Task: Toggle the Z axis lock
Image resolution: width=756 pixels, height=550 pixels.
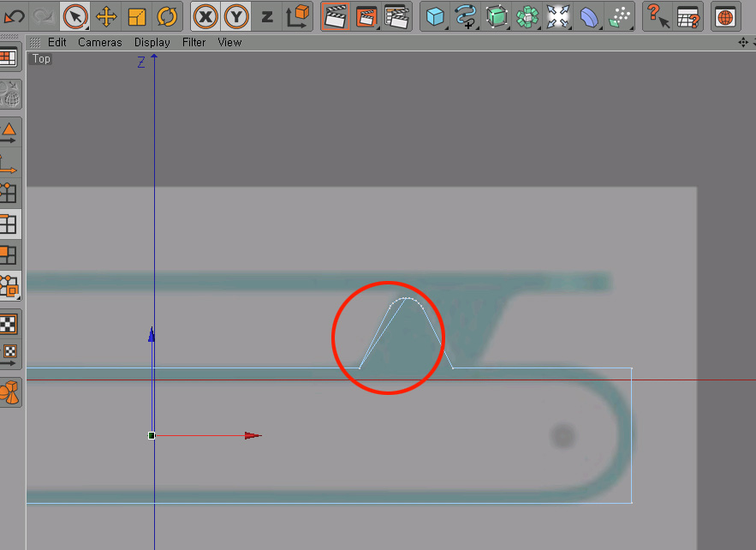Action: click(x=266, y=17)
